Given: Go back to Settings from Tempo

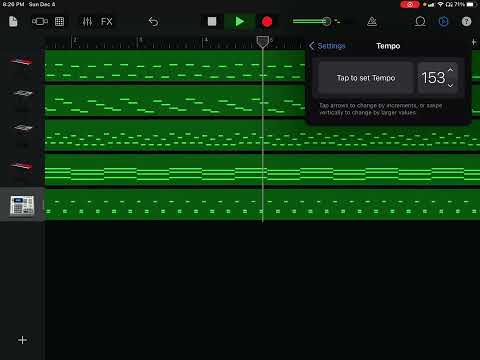Looking at the screenshot, I should [x=327, y=46].
